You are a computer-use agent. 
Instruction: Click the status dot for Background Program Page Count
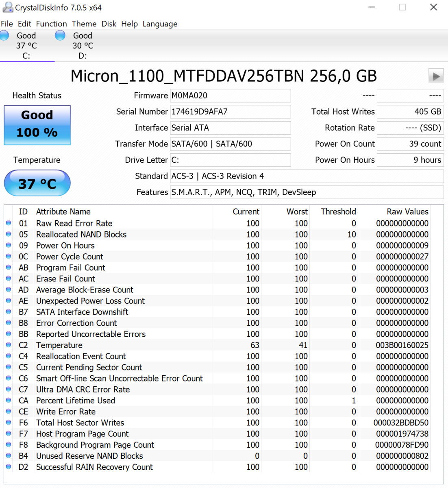tap(9, 444)
